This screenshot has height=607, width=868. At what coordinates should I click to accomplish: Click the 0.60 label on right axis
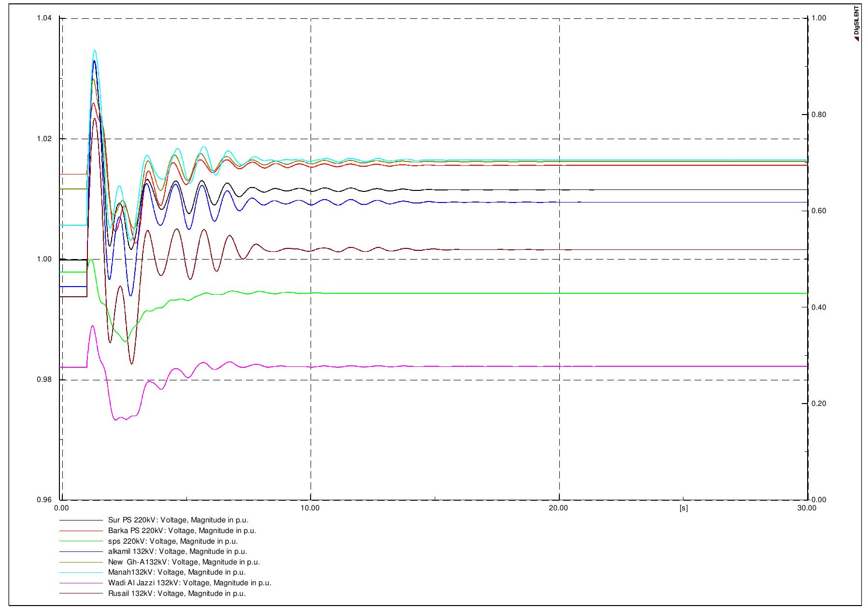pos(819,211)
